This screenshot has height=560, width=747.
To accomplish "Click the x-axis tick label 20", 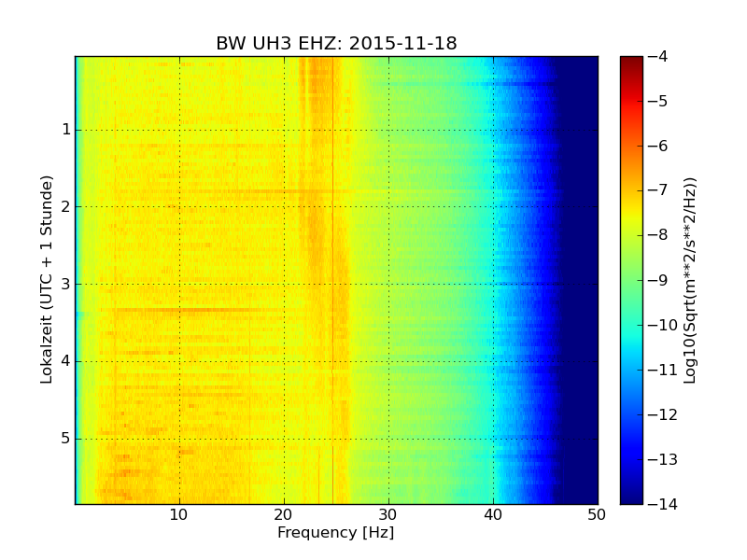I will point(284,515).
